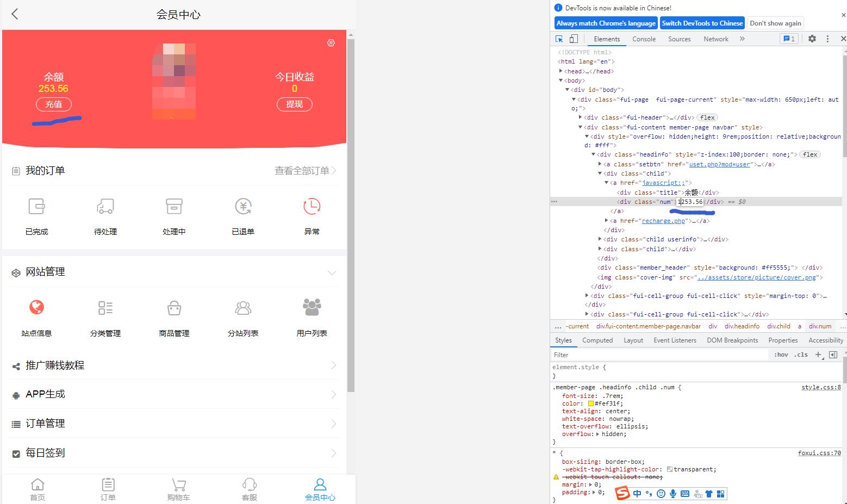Open 站点信息 globe icon
Viewport: 847px width, 504px height.
[36, 308]
